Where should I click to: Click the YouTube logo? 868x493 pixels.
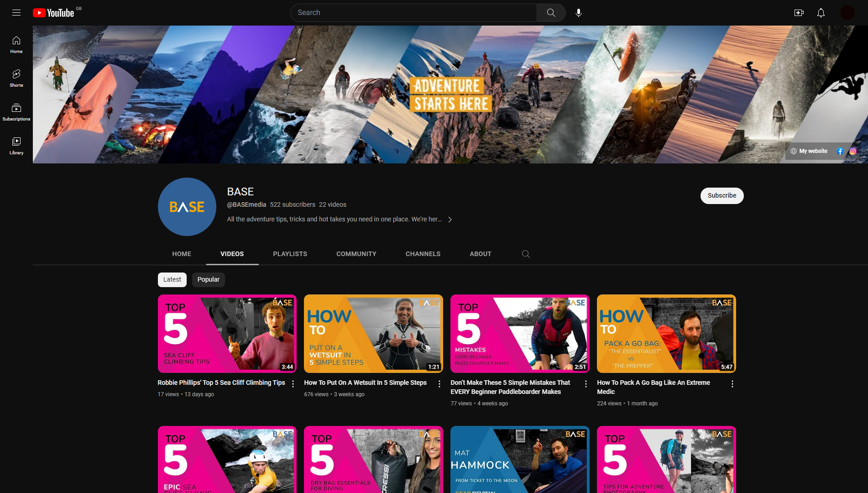tap(54, 13)
